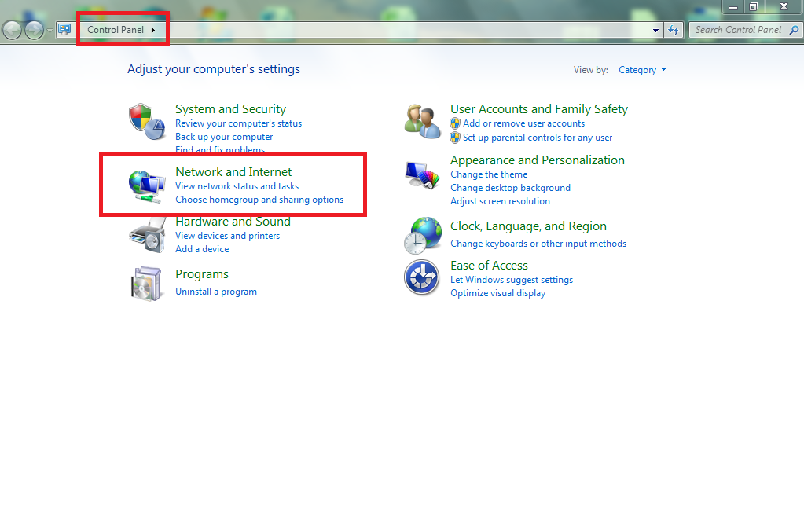Select the Programs category icon
Screen dimensions: 804x532
pos(146,283)
